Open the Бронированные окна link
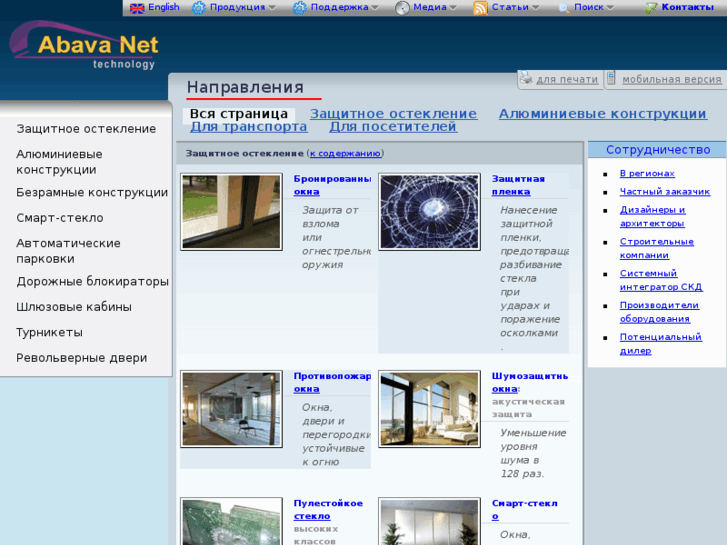727x545 pixels. click(x=332, y=185)
